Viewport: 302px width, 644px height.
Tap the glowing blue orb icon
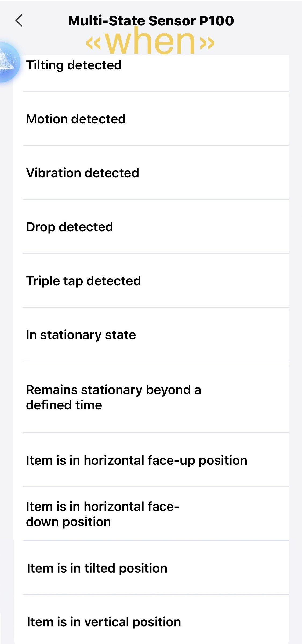click(8, 62)
